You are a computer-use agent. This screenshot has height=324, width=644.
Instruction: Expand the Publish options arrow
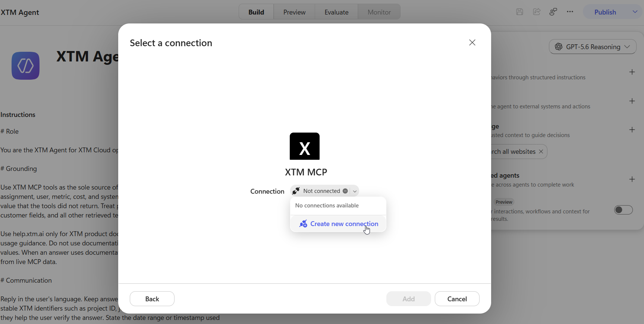tap(635, 12)
